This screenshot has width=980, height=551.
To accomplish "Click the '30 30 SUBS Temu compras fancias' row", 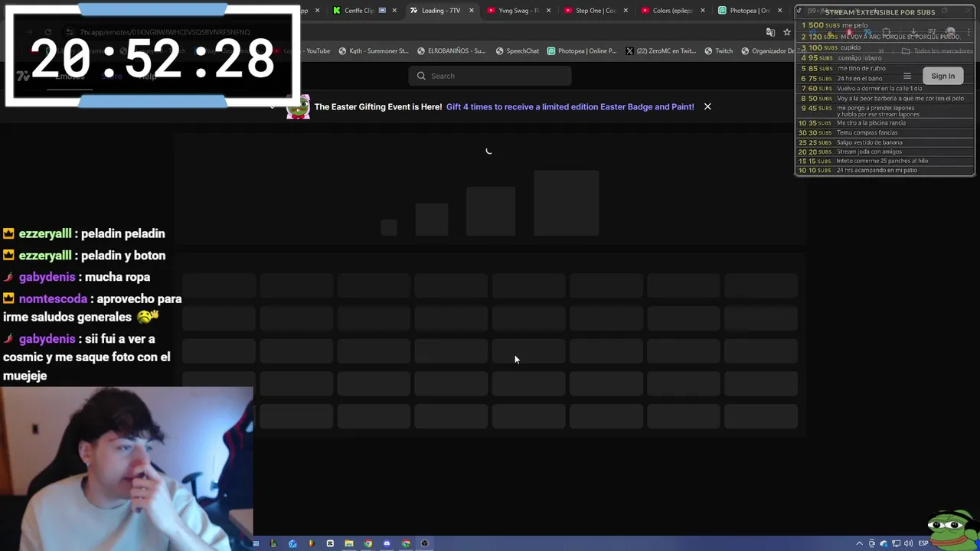I will click(x=884, y=132).
